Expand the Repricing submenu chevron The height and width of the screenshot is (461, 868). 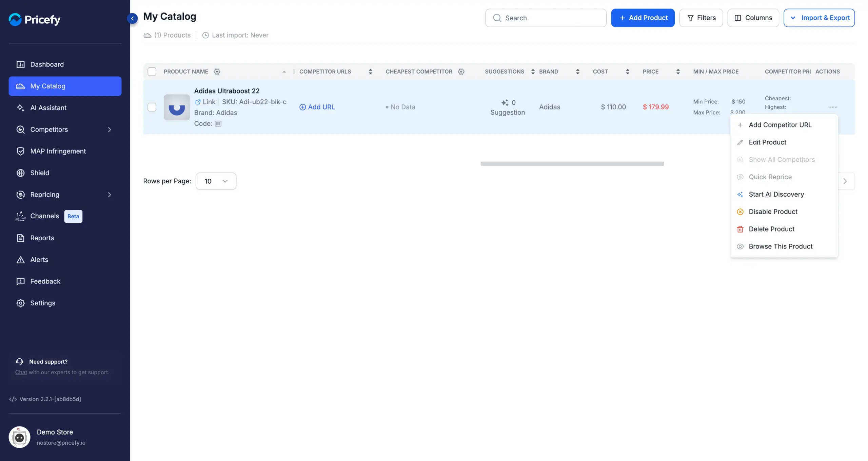(x=110, y=195)
